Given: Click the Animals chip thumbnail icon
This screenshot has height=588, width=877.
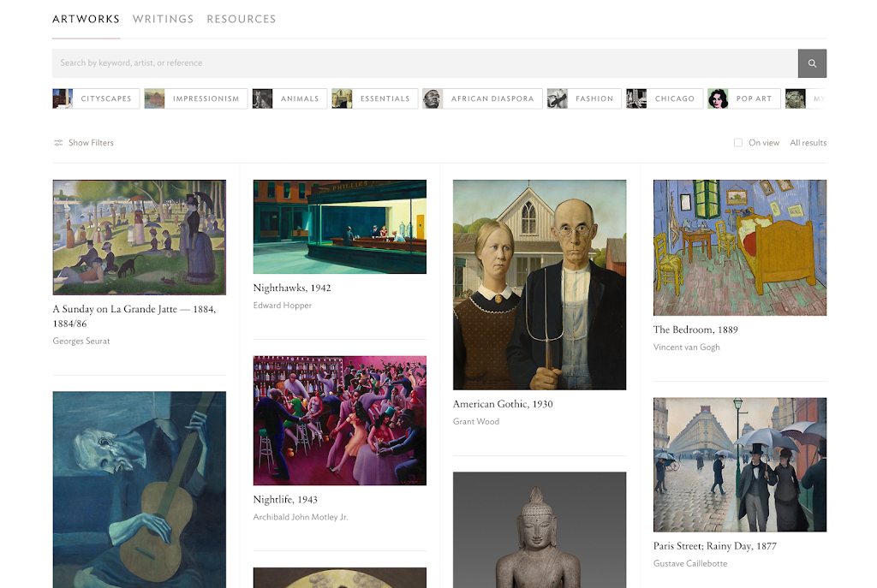Looking at the screenshot, I should [262, 98].
